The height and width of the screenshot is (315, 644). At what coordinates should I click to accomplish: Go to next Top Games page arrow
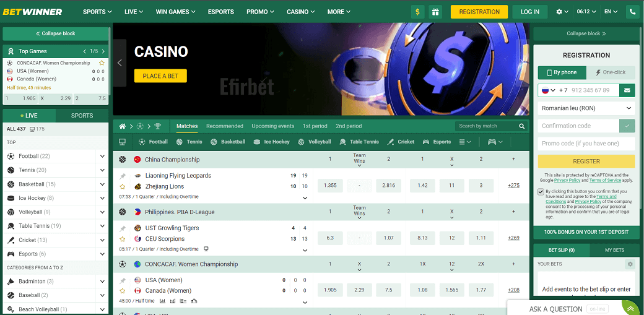click(x=103, y=51)
